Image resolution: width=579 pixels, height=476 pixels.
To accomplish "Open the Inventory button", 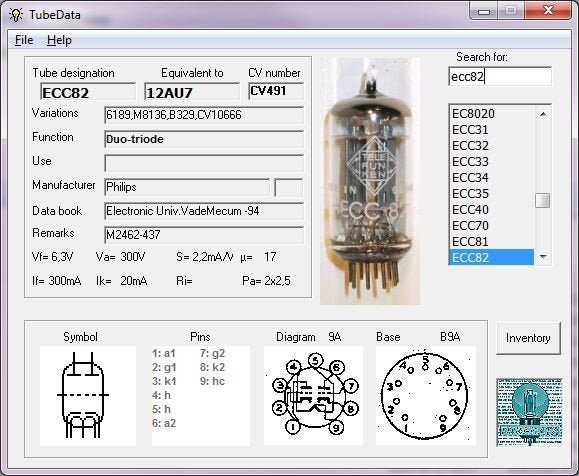I will 528,338.
